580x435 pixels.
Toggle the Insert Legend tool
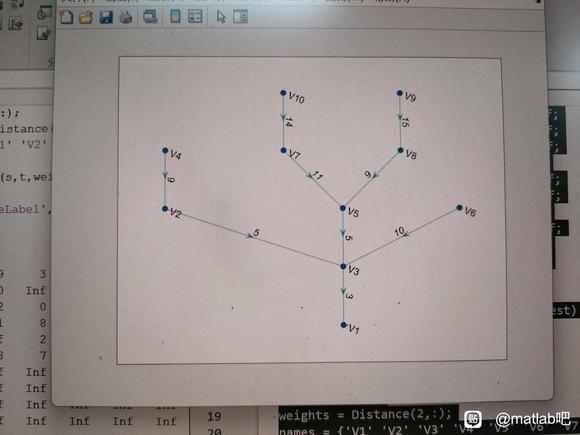(195, 16)
